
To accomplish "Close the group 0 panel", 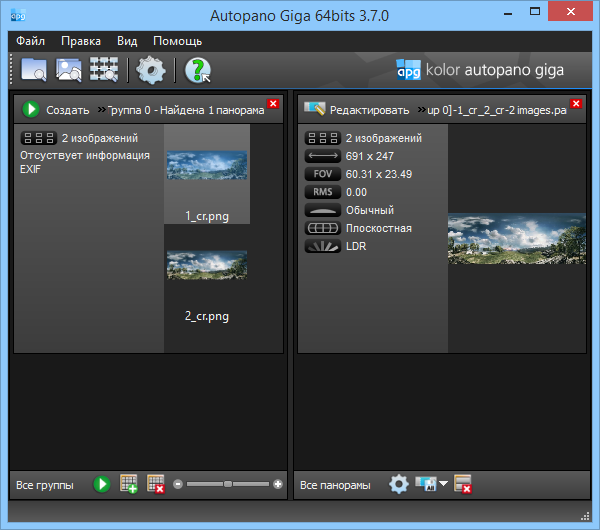I will pyautogui.click(x=274, y=104).
